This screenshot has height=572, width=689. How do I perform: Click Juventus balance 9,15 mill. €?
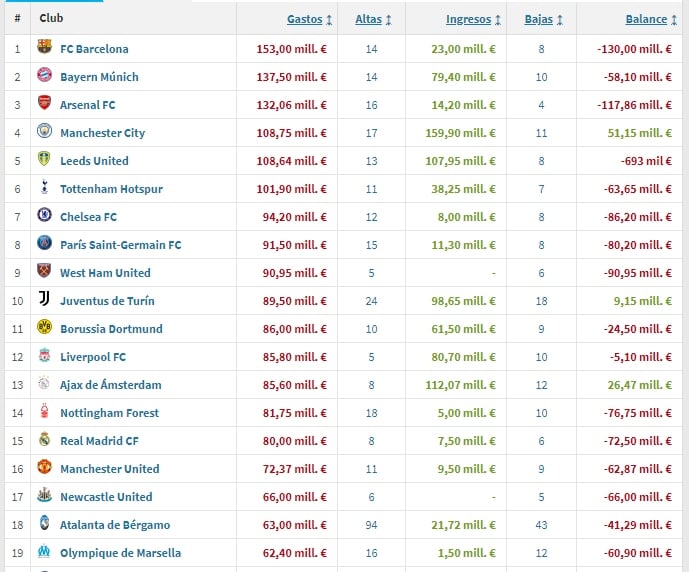(643, 301)
